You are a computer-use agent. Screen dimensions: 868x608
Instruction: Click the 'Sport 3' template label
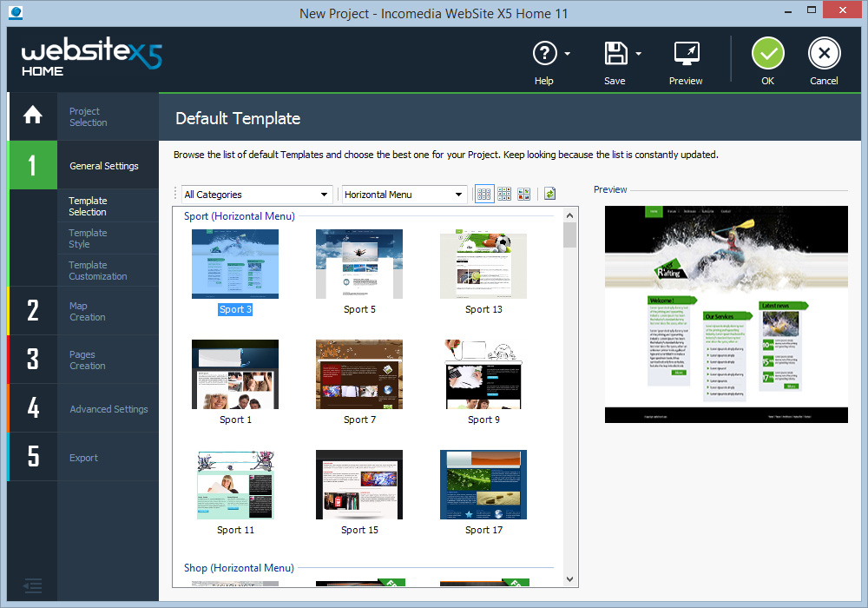coord(235,309)
